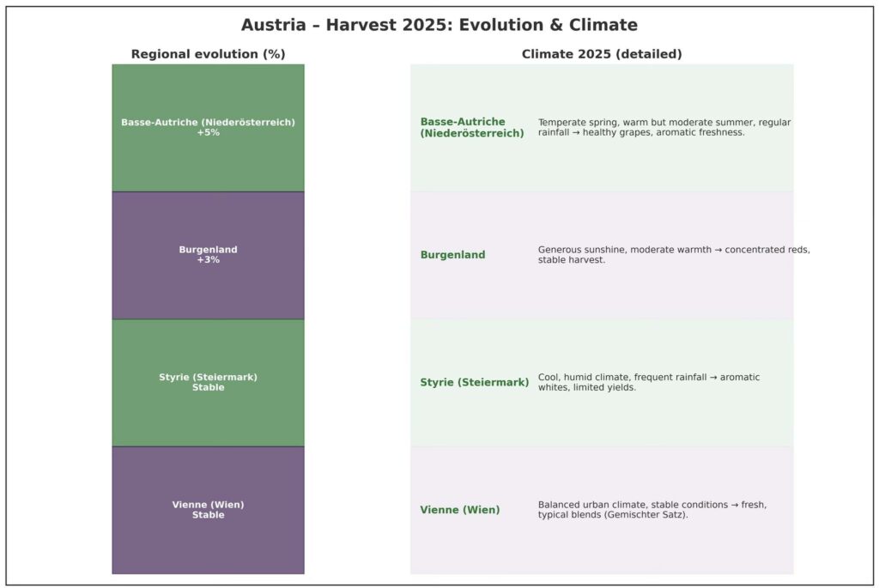879x588 pixels.
Task: Click 'Burgenland' name inside the purple bar
Action: tap(208, 250)
